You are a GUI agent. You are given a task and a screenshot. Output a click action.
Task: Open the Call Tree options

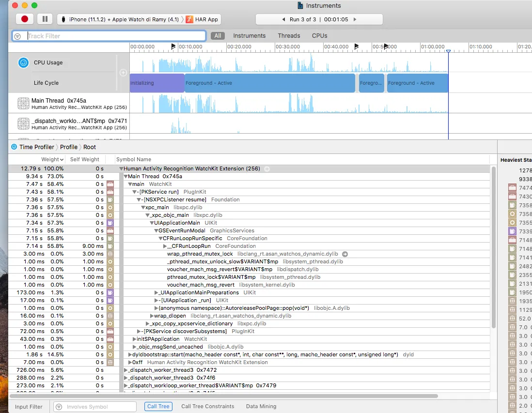[158, 406]
